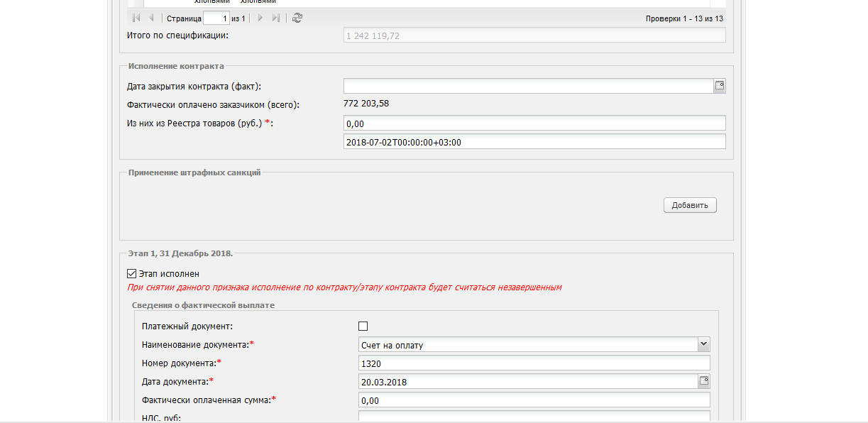Click the 'НДС, руб' input field
Image resolution: width=868 pixels, height=423 pixels.
[x=534, y=417]
